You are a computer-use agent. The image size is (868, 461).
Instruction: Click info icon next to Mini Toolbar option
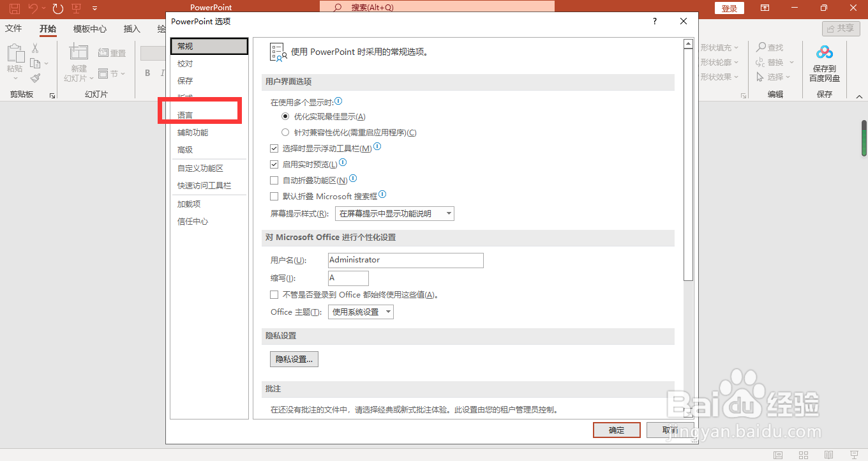pyautogui.click(x=377, y=147)
